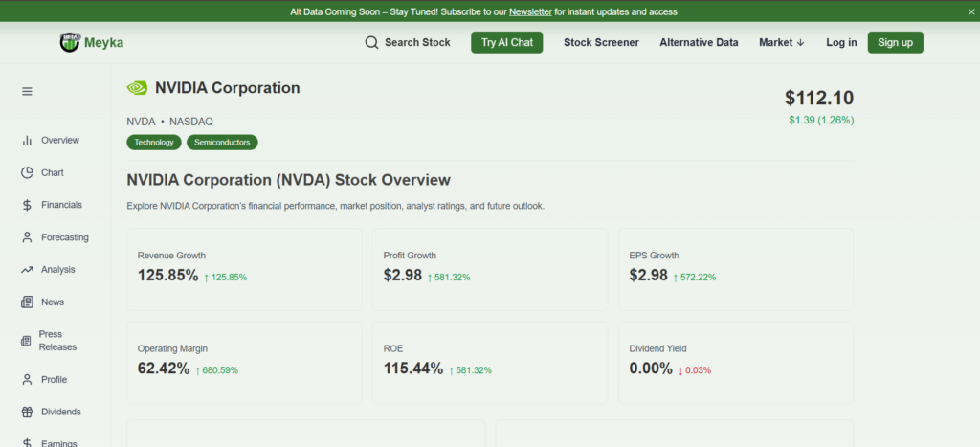Click the Overview bar chart icon

tap(27, 140)
